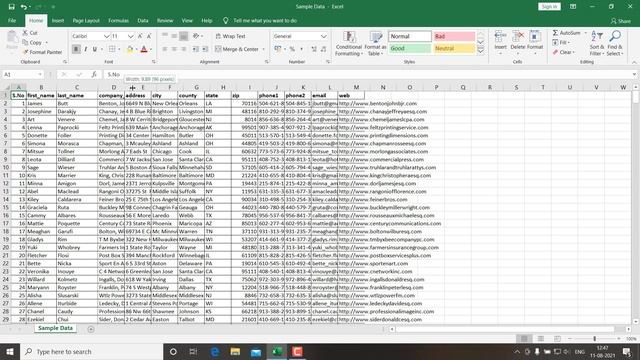Switch to the Page Layout tab
The height and width of the screenshot is (360, 640).
tap(86, 20)
